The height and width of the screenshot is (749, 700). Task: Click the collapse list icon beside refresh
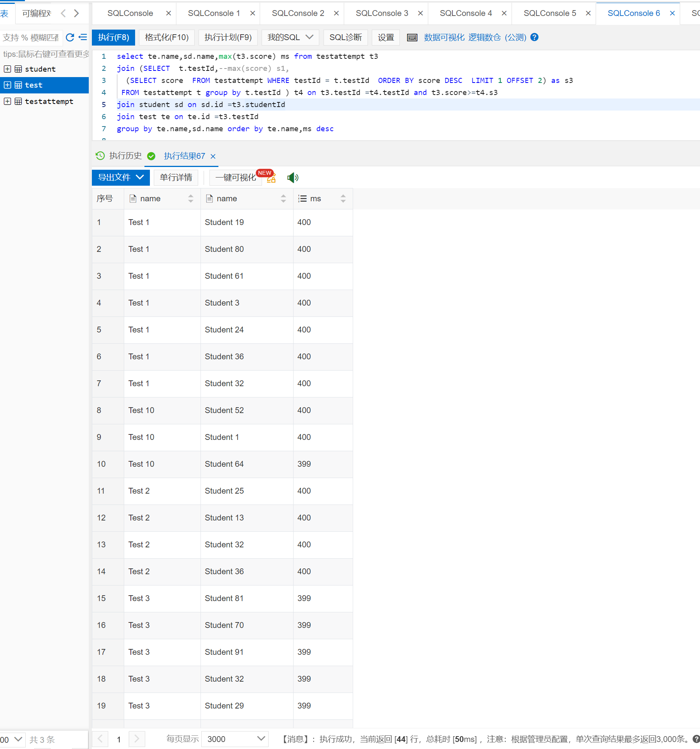(83, 37)
